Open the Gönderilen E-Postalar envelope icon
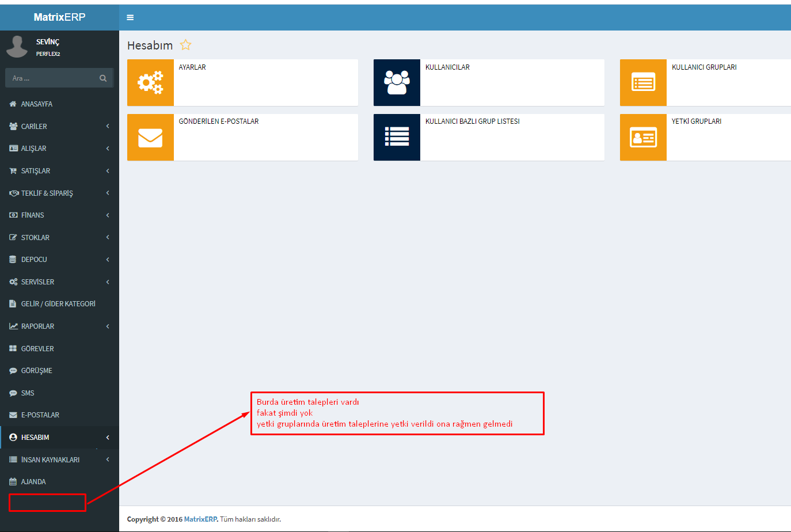This screenshot has height=532, width=791. pyautogui.click(x=150, y=137)
